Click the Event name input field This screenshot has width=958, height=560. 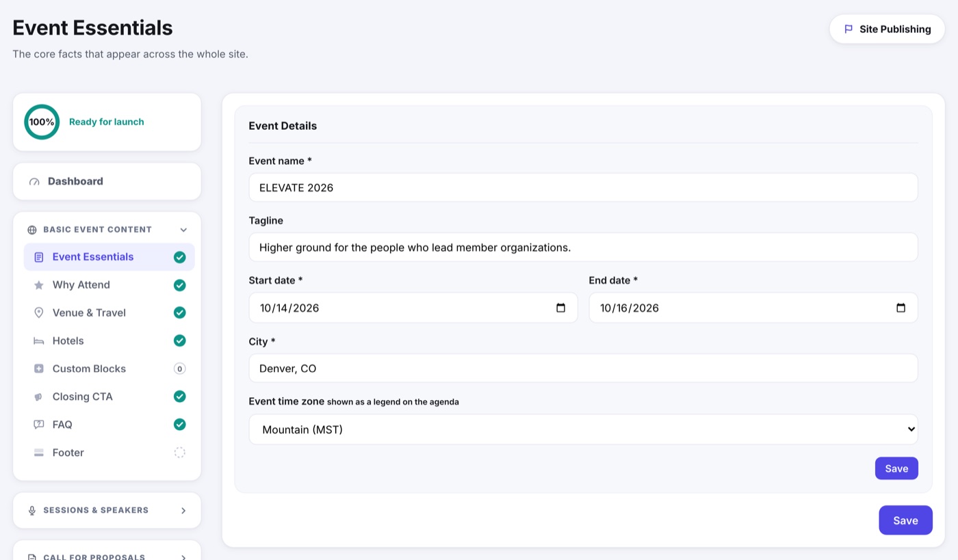coord(583,187)
